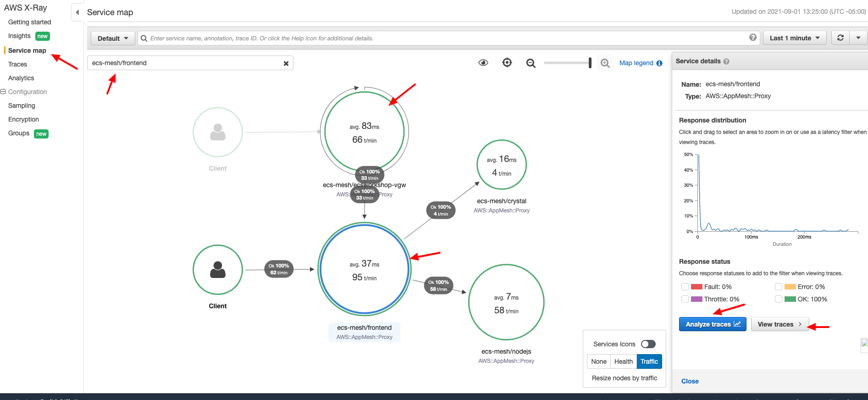868x400 pixels.
Task: Zoom out of the service map
Action: coord(531,63)
